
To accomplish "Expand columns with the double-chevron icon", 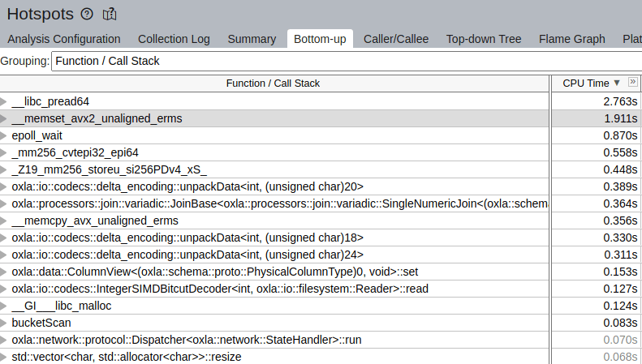I will point(632,82).
